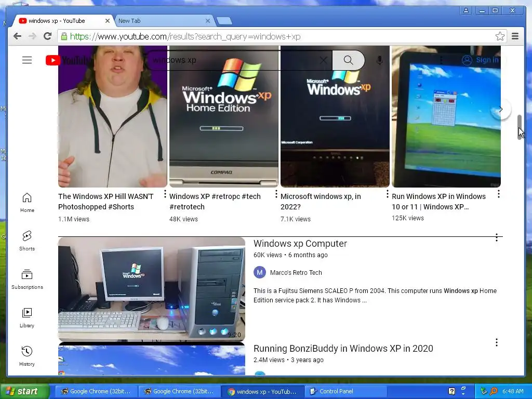Open the 'Windows XP #retropc #tech #retrotech' title

coord(215,202)
